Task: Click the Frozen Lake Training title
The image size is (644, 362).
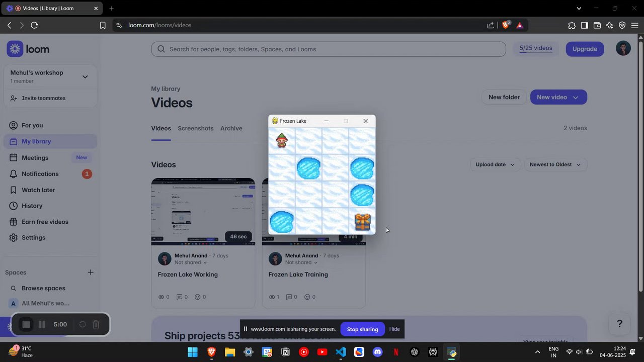Action: click(x=298, y=275)
